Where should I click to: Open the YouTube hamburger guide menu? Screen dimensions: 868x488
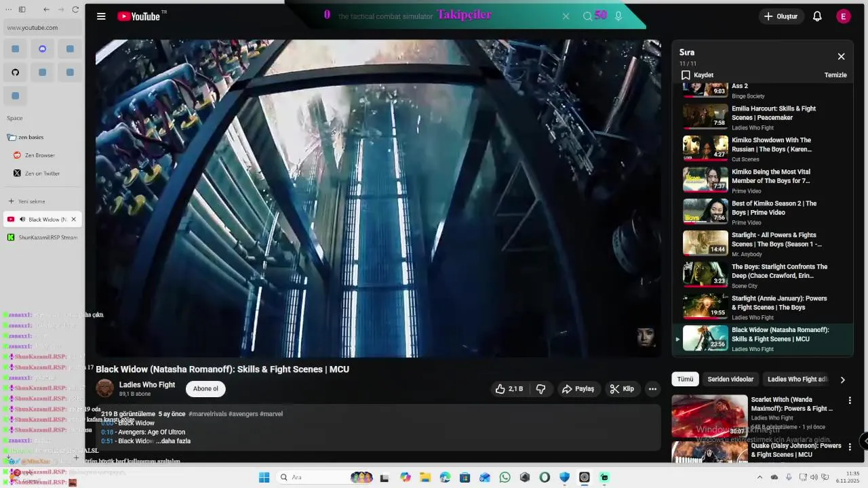101,16
